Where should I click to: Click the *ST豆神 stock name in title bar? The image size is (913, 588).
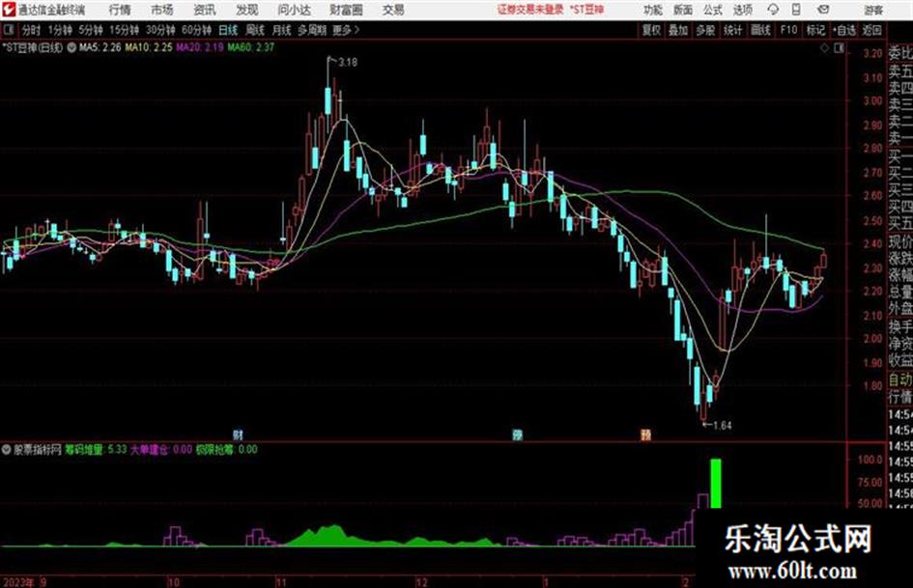click(586, 10)
